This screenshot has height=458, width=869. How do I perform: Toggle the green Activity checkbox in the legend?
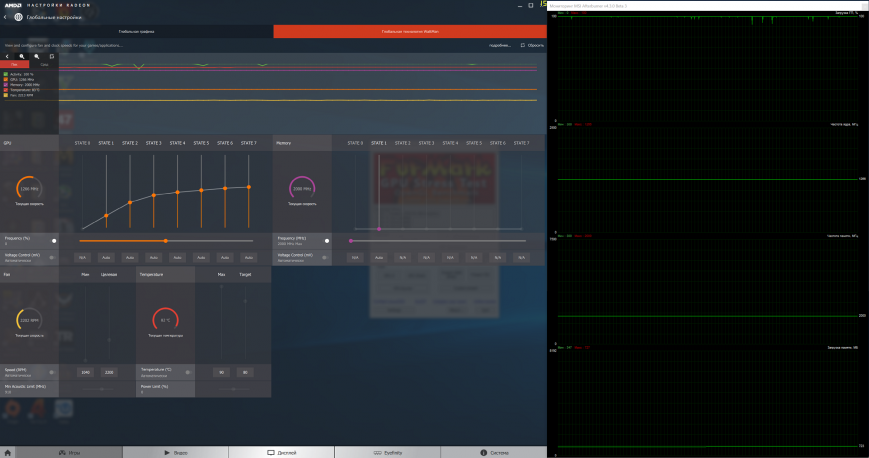click(x=6, y=74)
